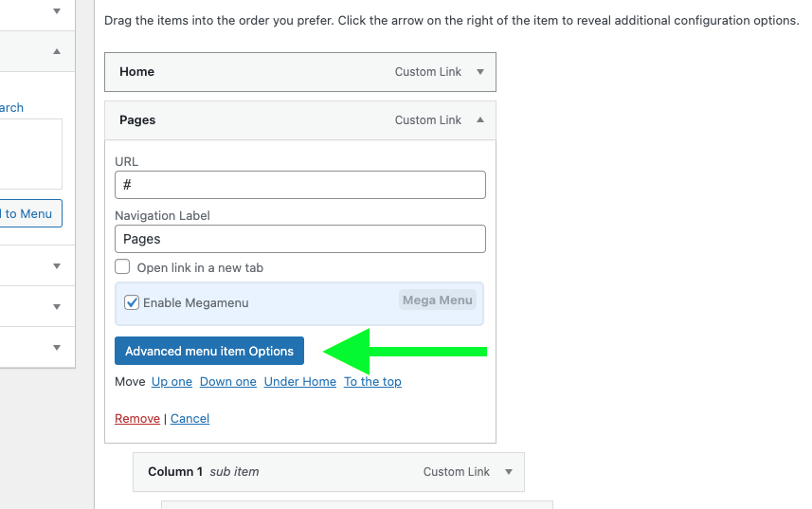Remove the Pages menu item
Viewport: 812px width, 509px height.
pyautogui.click(x=137, y=418)
